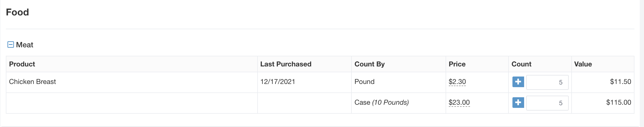Click the plus icon for Pound count
Viewport: 644px width, 127px height.
tap(518, 82)
